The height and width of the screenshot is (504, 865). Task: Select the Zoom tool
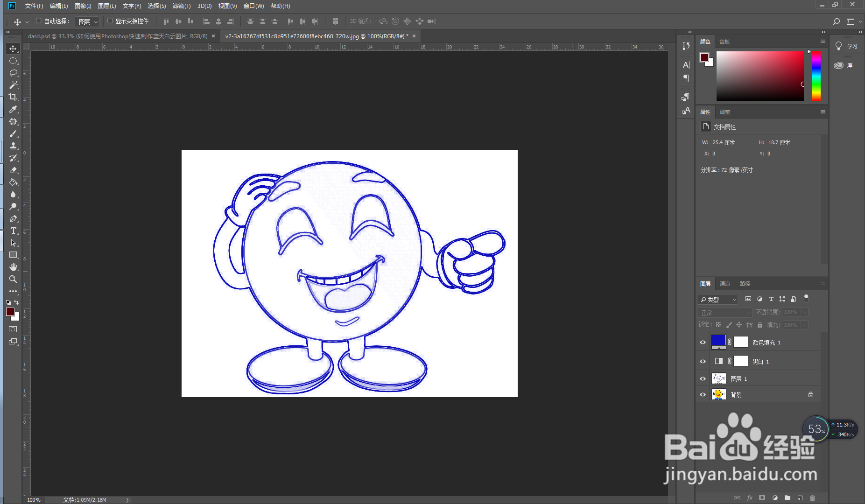tap(13, 279)
